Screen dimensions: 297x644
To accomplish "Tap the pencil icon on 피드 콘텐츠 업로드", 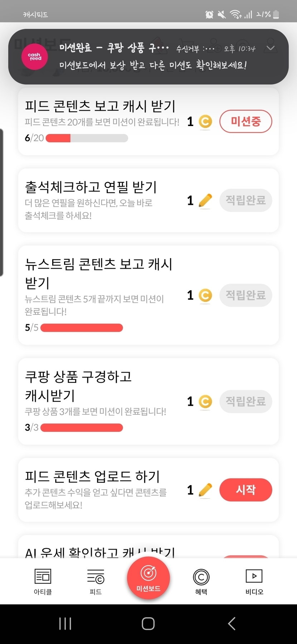I will [205, 490].
